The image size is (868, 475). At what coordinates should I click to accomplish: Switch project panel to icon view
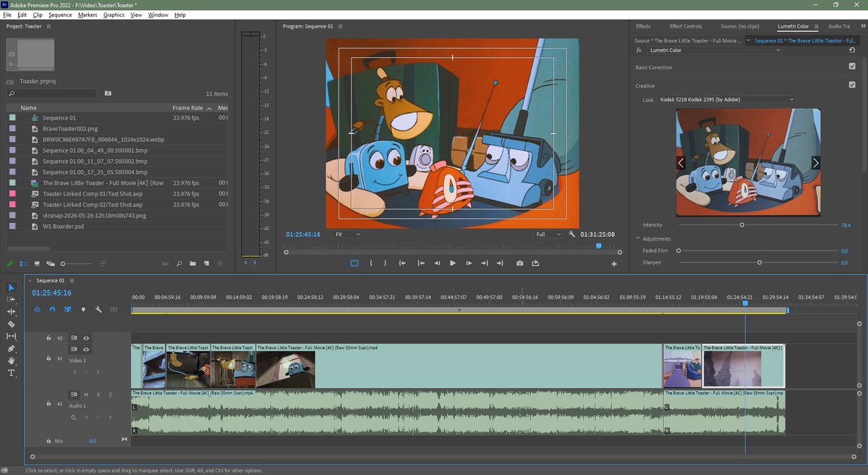click(x=37, y=264)
